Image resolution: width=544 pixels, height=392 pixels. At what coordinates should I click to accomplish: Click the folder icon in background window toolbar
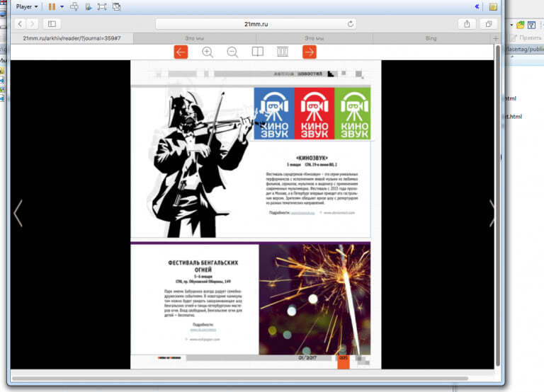521,25
